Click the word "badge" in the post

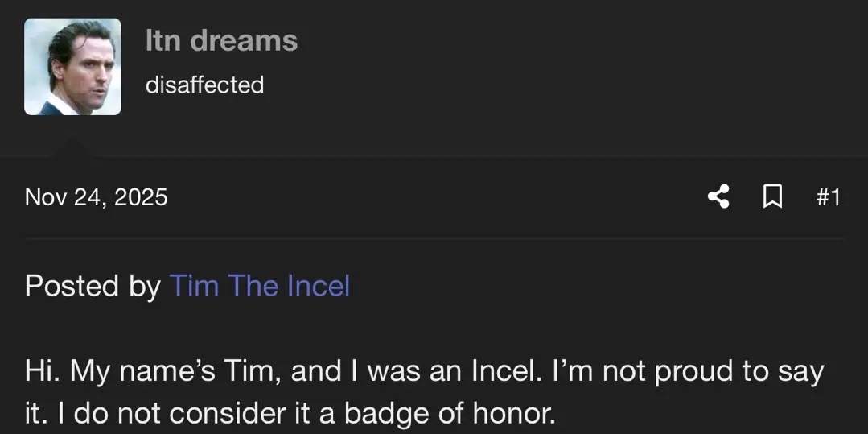click(383, 414)
